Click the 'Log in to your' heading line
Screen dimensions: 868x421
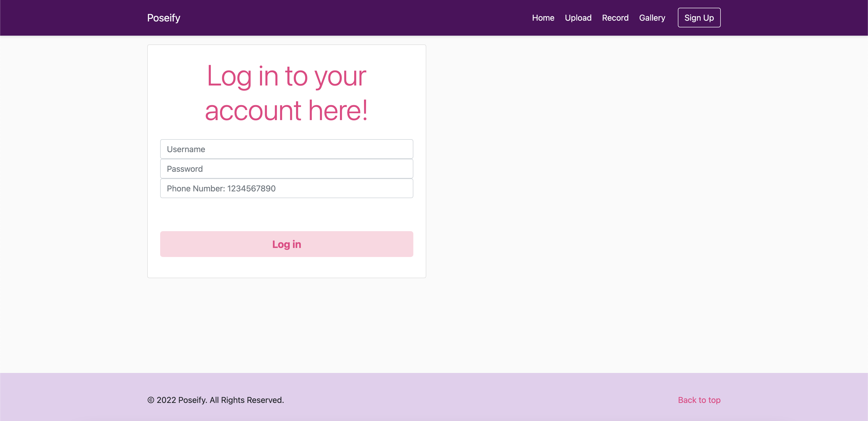click(286, 76)
